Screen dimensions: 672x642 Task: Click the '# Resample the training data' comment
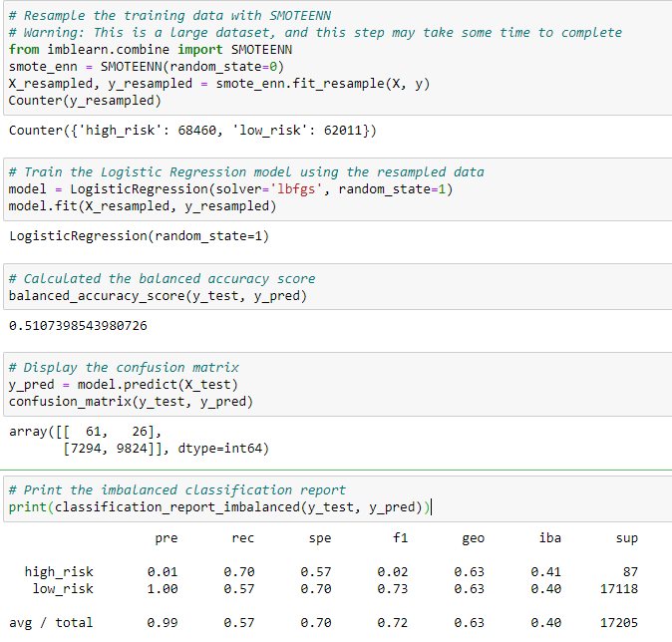(x=169, y=16)
